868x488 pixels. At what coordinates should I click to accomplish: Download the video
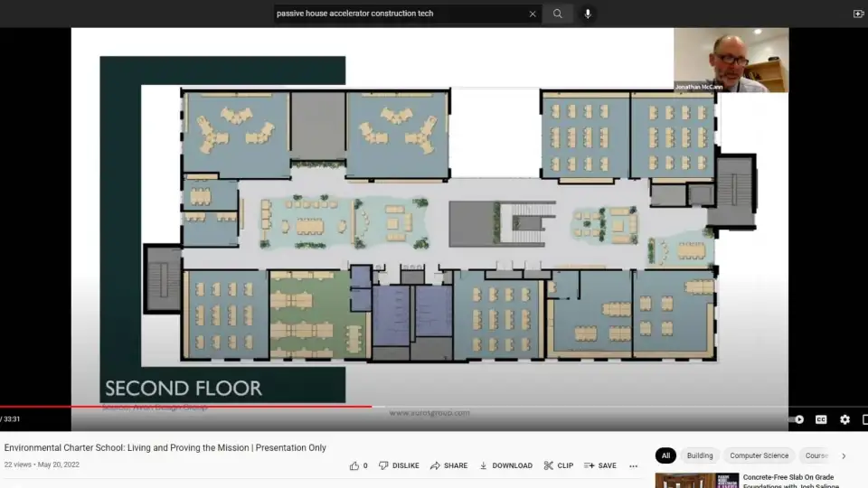505,465
